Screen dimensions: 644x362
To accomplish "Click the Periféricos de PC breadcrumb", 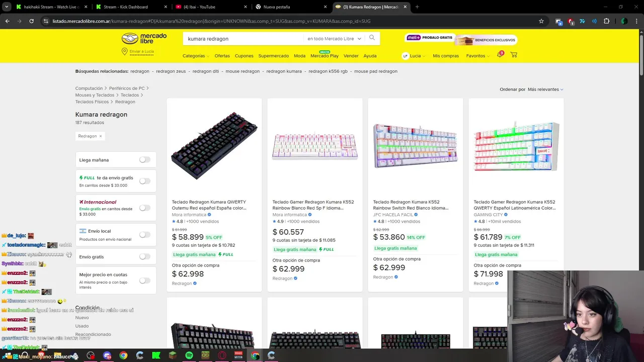I will [x=127, y=88].
